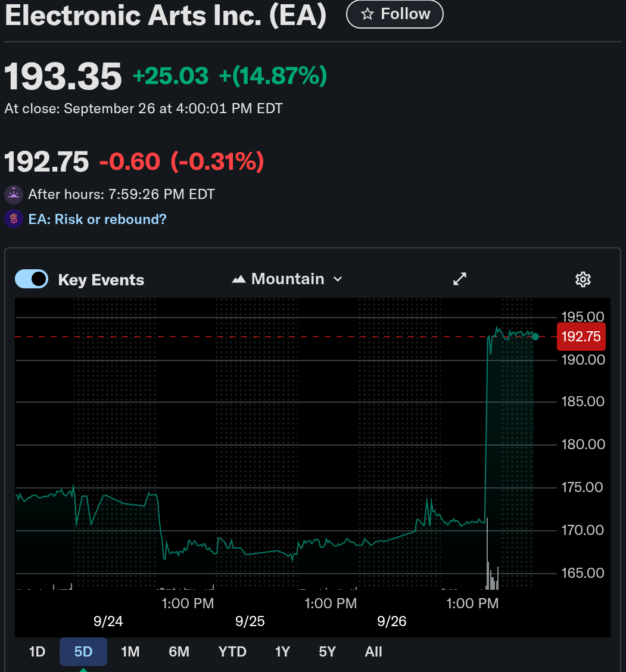Click the 180.00 axis label
The width and height of the screenshot is (626, 672).
click(583, 444)
